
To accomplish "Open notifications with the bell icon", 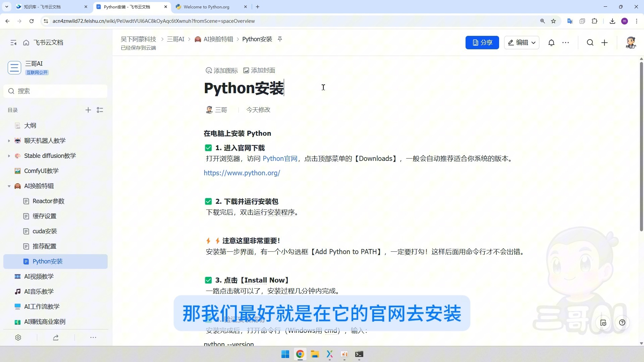I will (551, 43).
